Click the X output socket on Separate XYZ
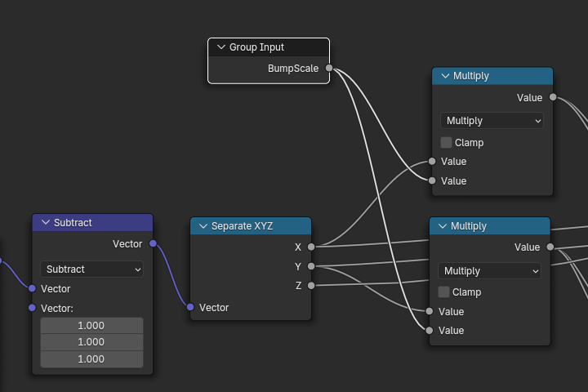The height and width of the screenshot is (392, 588). (x=311, y=247)
